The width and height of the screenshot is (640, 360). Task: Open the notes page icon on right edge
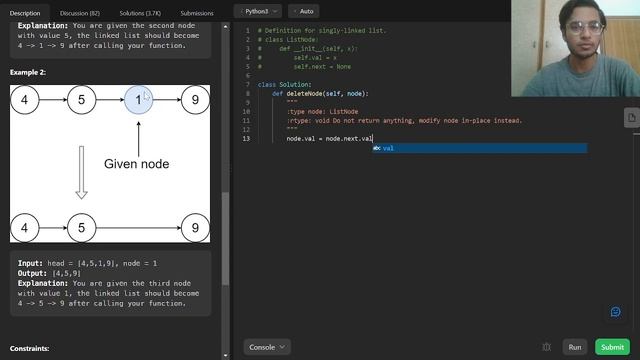coord(631,118)
